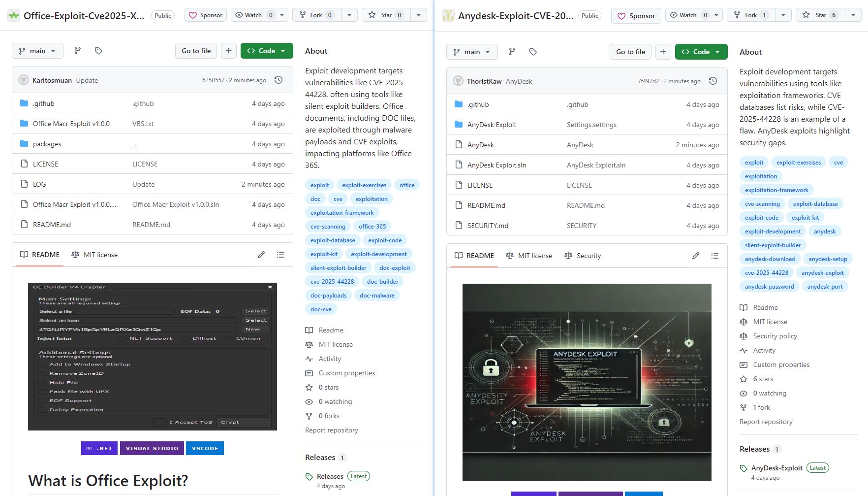Star the Anydesk-Exploit repository

point(821,15)
